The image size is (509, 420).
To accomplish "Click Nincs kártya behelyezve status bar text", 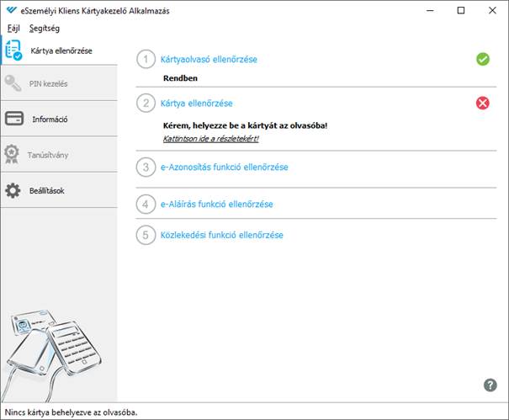I will tap(71, 412).
